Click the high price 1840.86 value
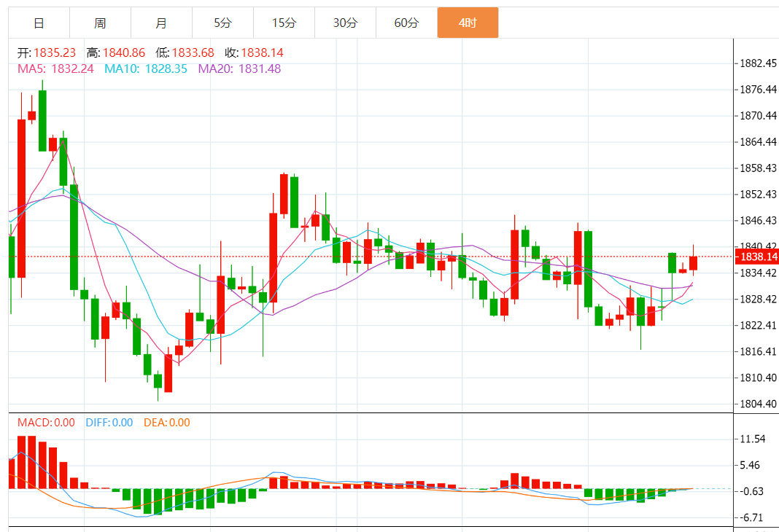779x532 pixels. (124, 52)
